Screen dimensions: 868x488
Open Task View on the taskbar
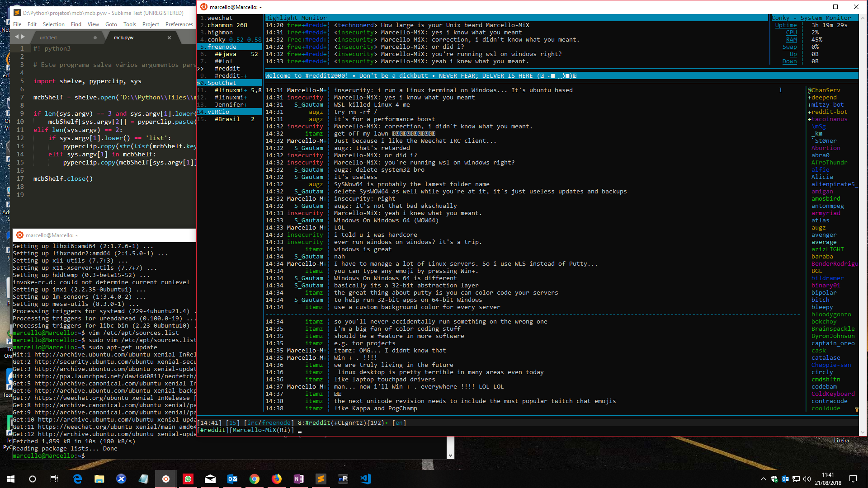[x=54, y=479]
